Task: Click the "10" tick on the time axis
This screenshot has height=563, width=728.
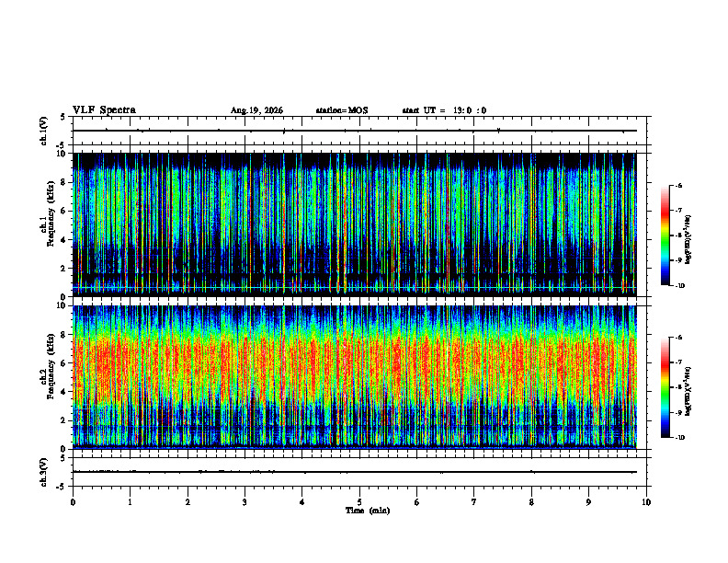Action: 646,502
